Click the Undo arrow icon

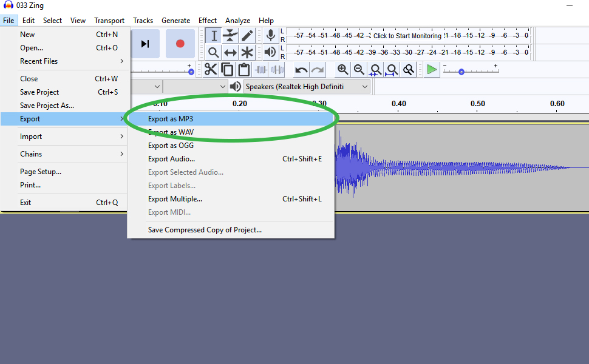(x=301, y=69)
